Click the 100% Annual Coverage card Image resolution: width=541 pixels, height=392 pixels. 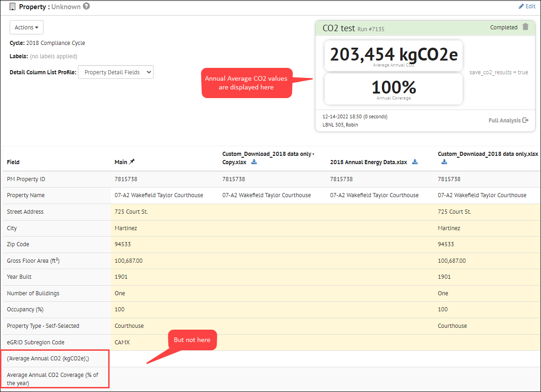click(393, 88)
